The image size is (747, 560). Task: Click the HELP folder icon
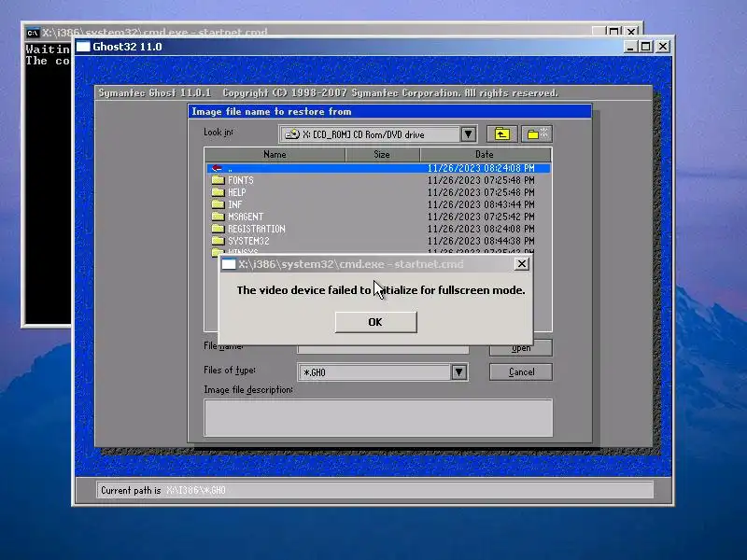(x=218, y=192)
